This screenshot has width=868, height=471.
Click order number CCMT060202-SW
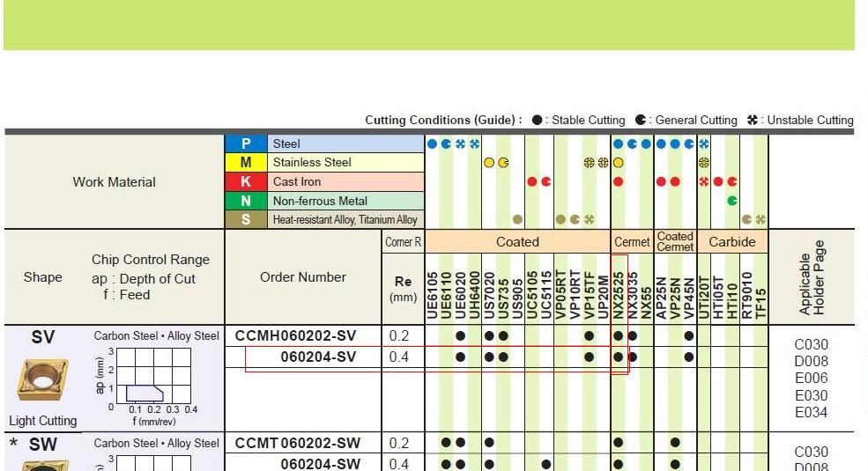pyautogui.click(x=297, y=443)
